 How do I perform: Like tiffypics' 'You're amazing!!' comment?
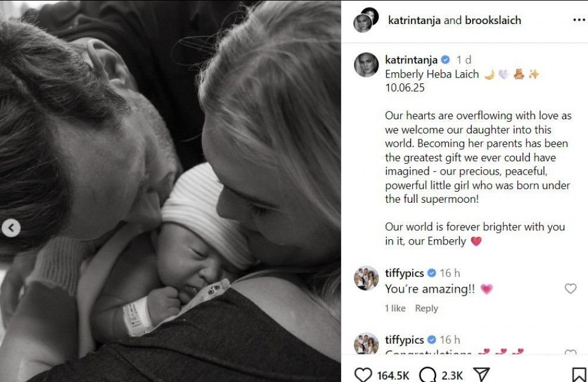[570, 289]
